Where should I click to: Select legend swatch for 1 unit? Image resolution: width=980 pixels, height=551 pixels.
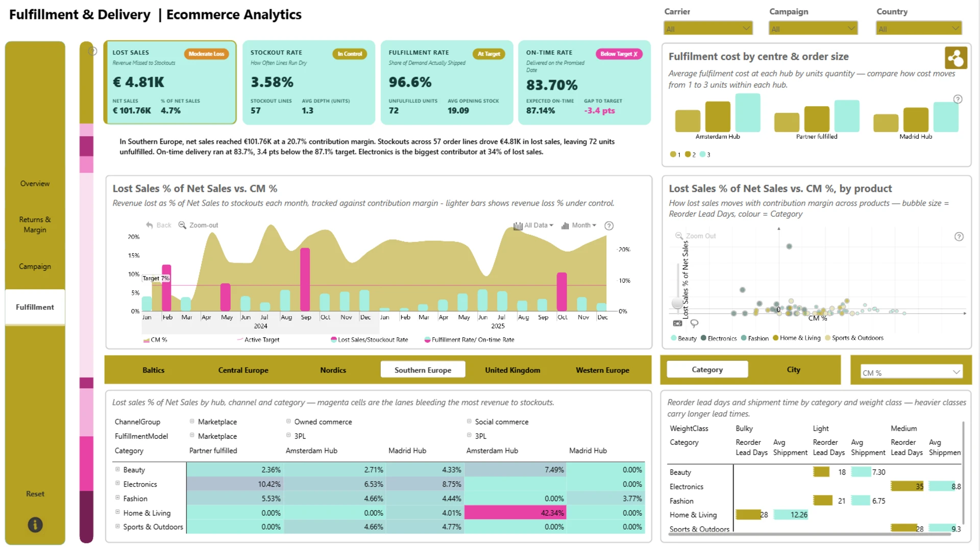pos(673,154)
